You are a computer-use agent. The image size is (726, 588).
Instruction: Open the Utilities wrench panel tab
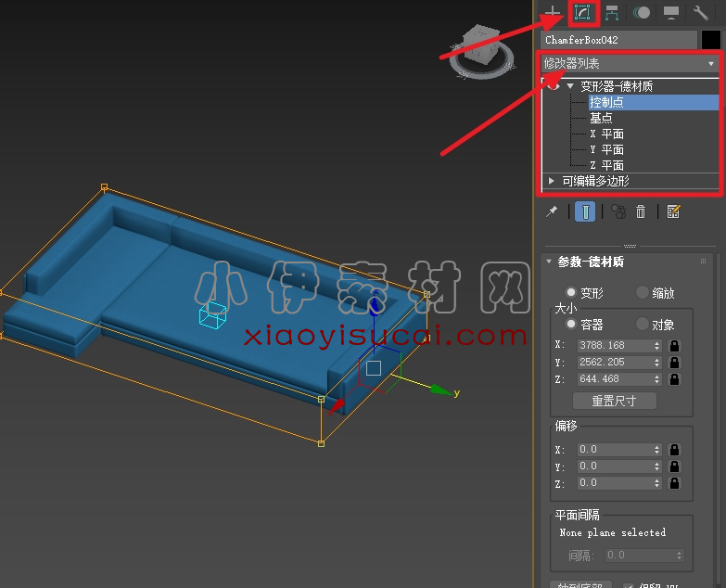click(x=701, y=13)
